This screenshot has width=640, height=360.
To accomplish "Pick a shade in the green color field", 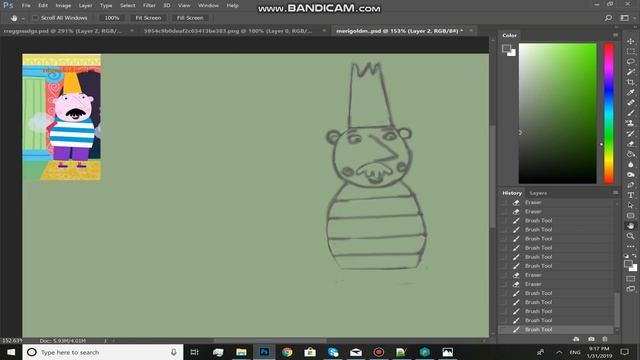I will pos(557,113).
